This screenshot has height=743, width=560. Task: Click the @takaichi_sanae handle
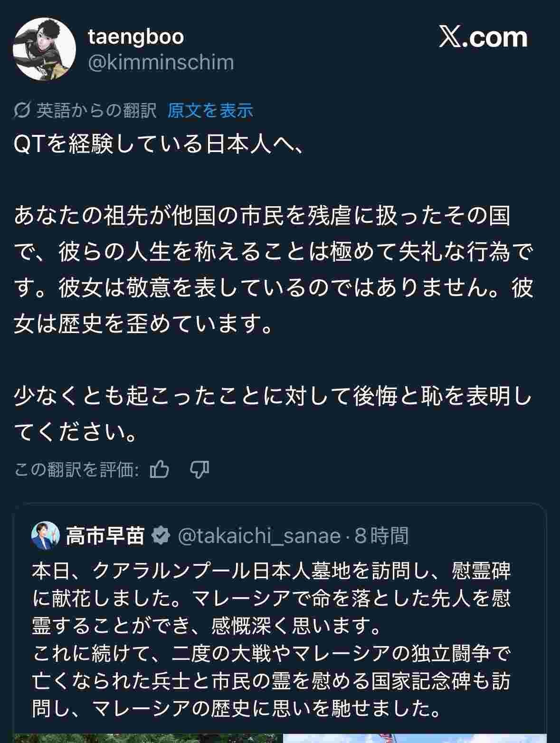(x=259, y=535)
